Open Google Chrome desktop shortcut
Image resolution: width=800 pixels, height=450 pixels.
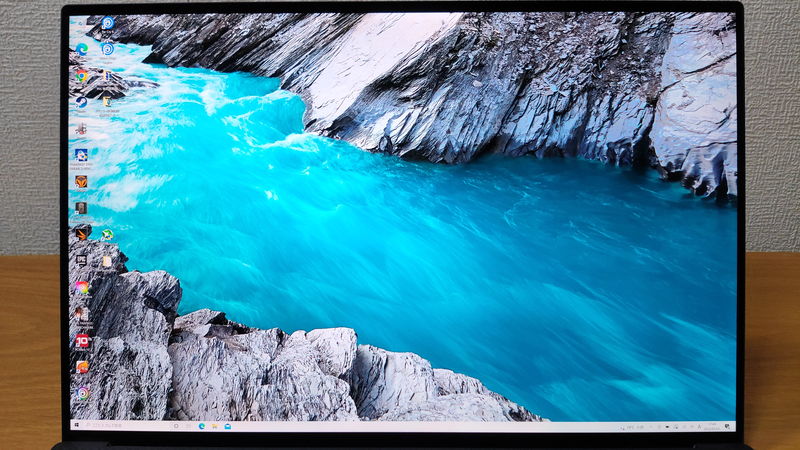click(82, 76)
